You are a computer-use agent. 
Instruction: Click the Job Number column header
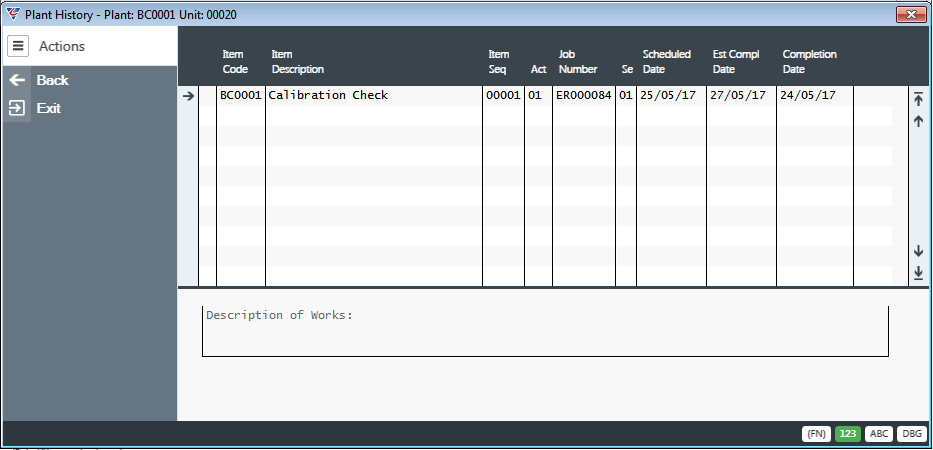tap(578, 61)
